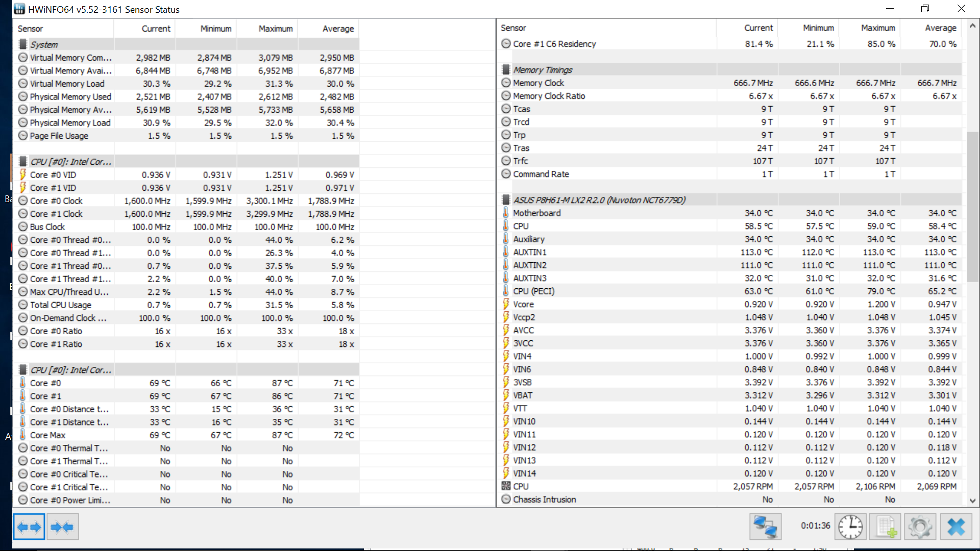Screen dimensions: 980x551
Task: Reset the elapsed time clock icon
Action: click(x=850, y=527)
